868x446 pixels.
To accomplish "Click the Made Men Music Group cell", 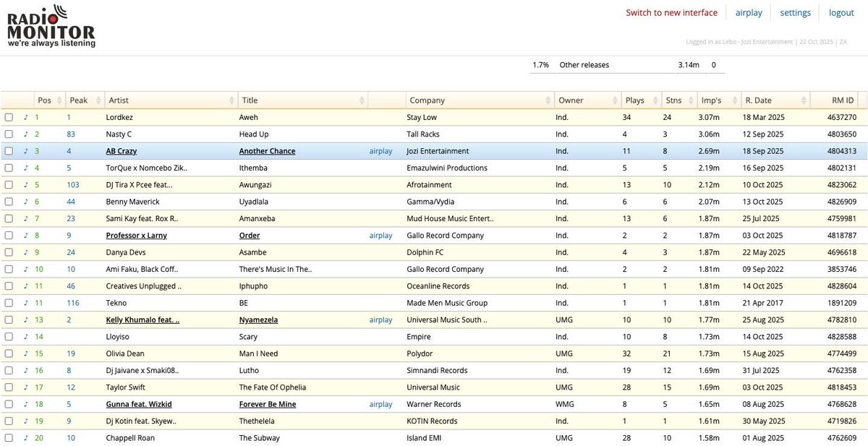I will pyautogui.click(x=447, y=303).
